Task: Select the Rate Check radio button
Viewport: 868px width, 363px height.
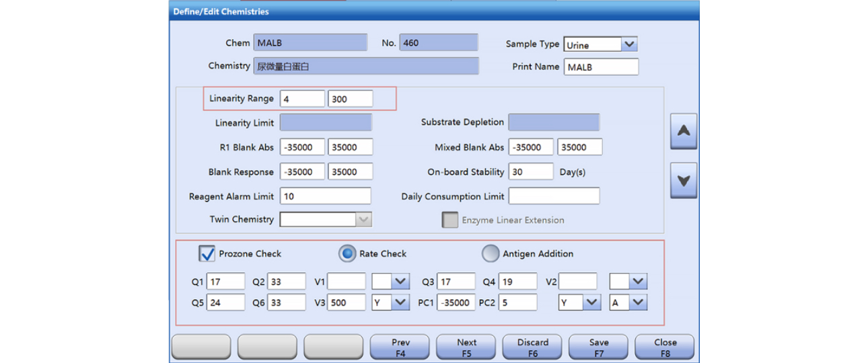Action: tap(348, 253)
